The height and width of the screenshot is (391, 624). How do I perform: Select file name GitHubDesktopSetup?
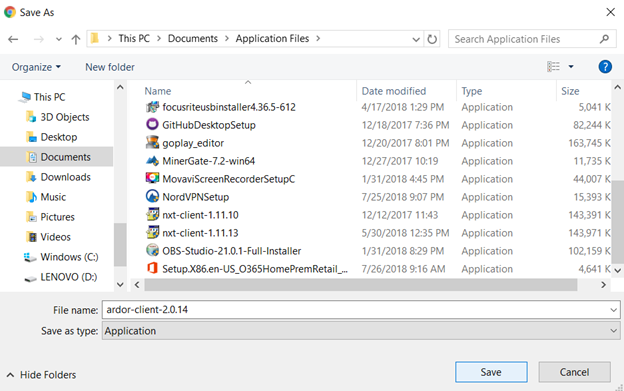click(x=209, y=125)
